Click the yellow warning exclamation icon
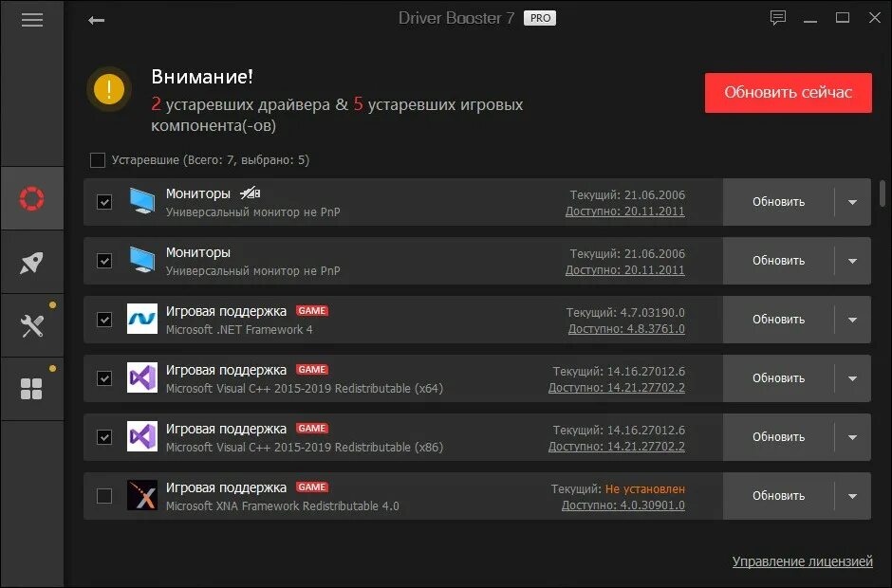This screenshot has height=588, width=892. click(109, 89)
